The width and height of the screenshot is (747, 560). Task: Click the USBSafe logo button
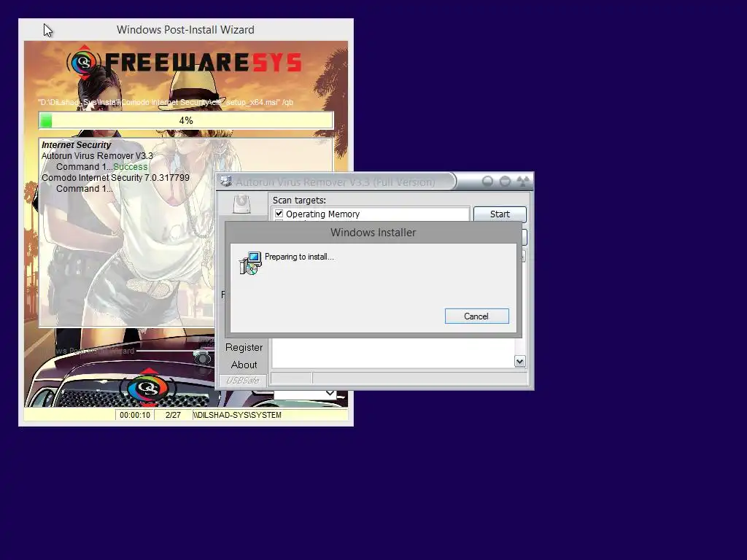pyautogui.click(x=242, y=380)
